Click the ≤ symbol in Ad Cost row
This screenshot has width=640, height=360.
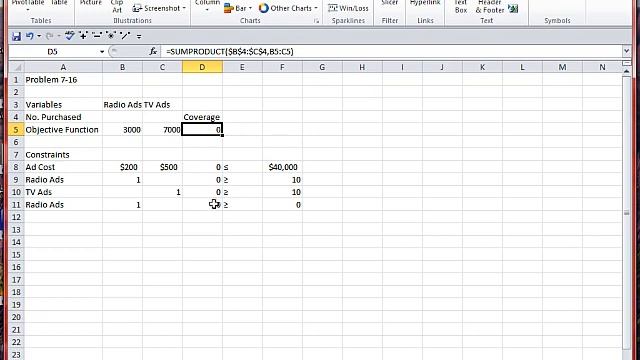coord(226,167)
